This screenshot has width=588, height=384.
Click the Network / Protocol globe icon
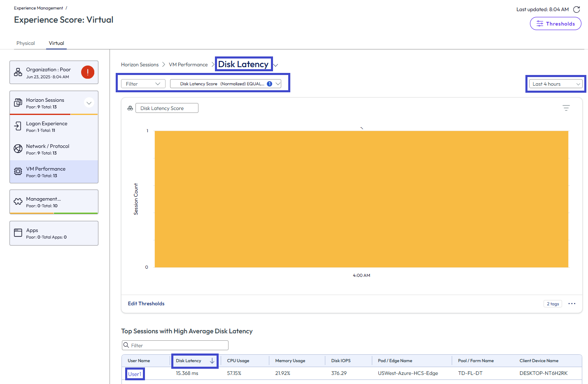click(x=18, y=149)
